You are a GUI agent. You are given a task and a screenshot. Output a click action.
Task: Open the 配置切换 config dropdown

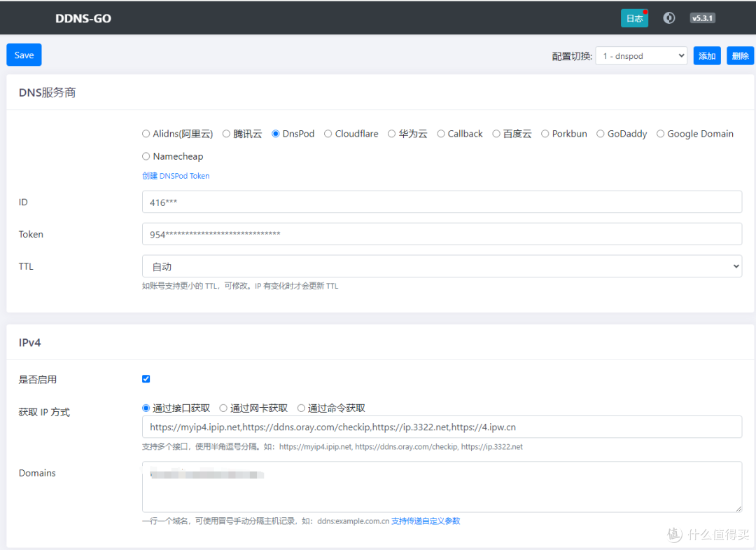(641, 56)
